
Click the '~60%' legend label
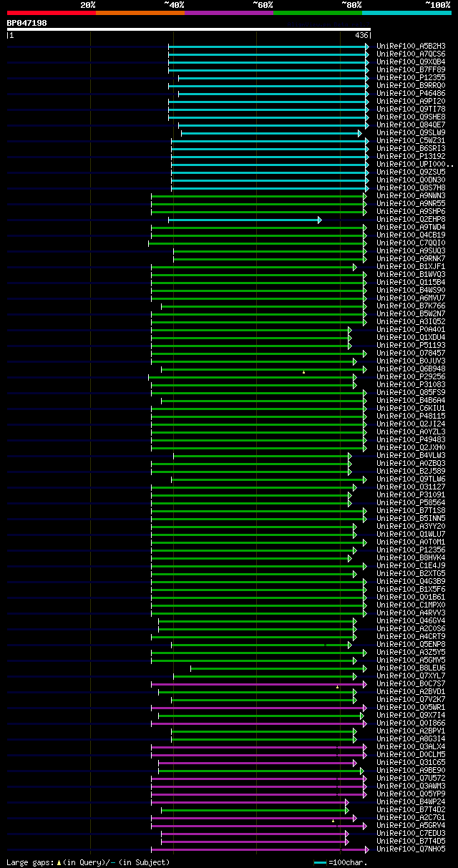[x=263, y=5]
